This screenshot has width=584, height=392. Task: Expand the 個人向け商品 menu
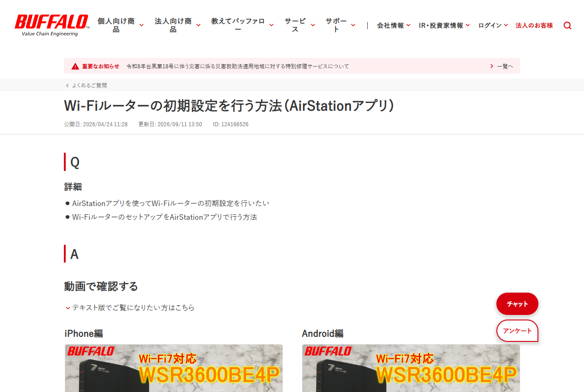click(x=120, y=25)
